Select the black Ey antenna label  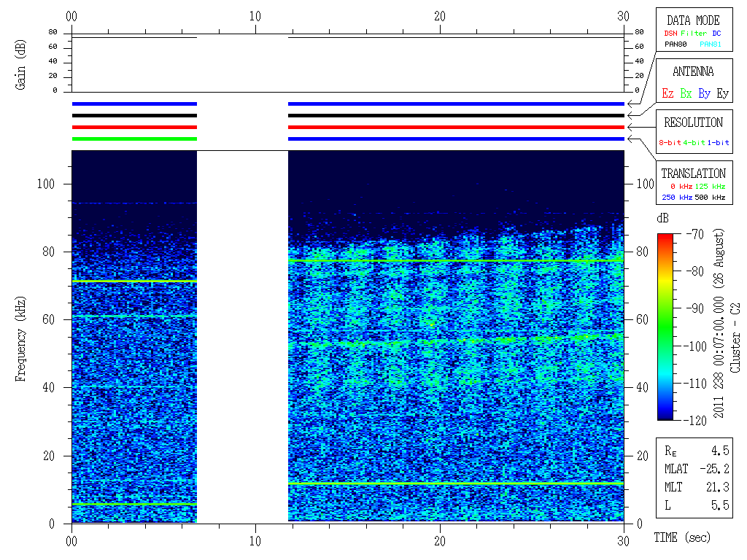pos(722,94)
